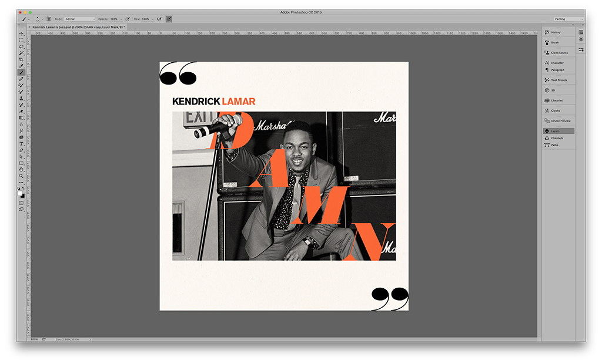Screen dimensions: 602x364
Task: Select the Brush tool in the toolbox
Action: pos(22,72)
